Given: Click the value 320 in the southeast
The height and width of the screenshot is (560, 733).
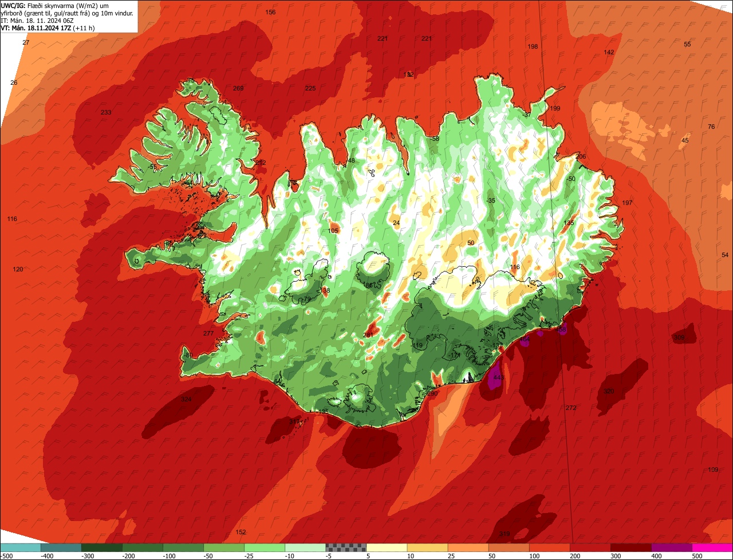Looking at the screenshot, I should [609, 391].
